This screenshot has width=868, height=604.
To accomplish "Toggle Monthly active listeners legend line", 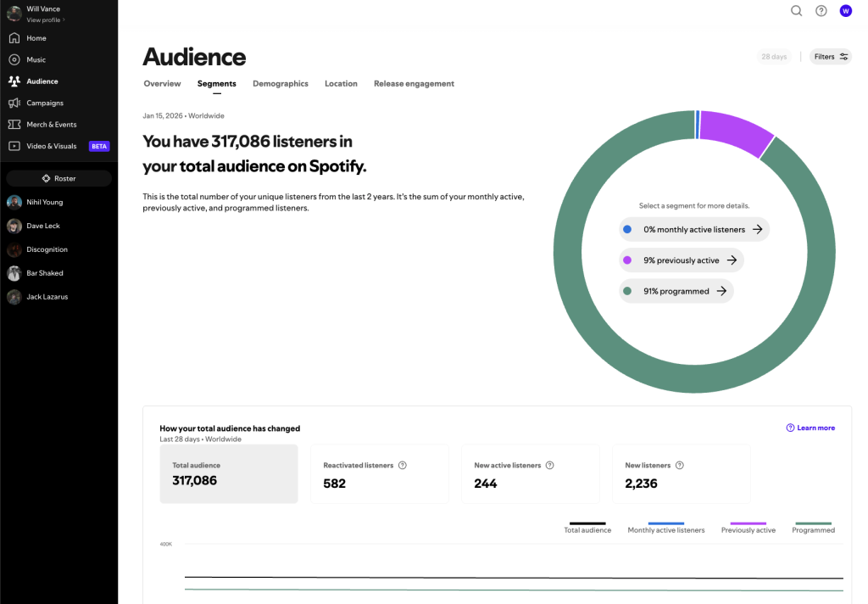I will coord(665,527).
